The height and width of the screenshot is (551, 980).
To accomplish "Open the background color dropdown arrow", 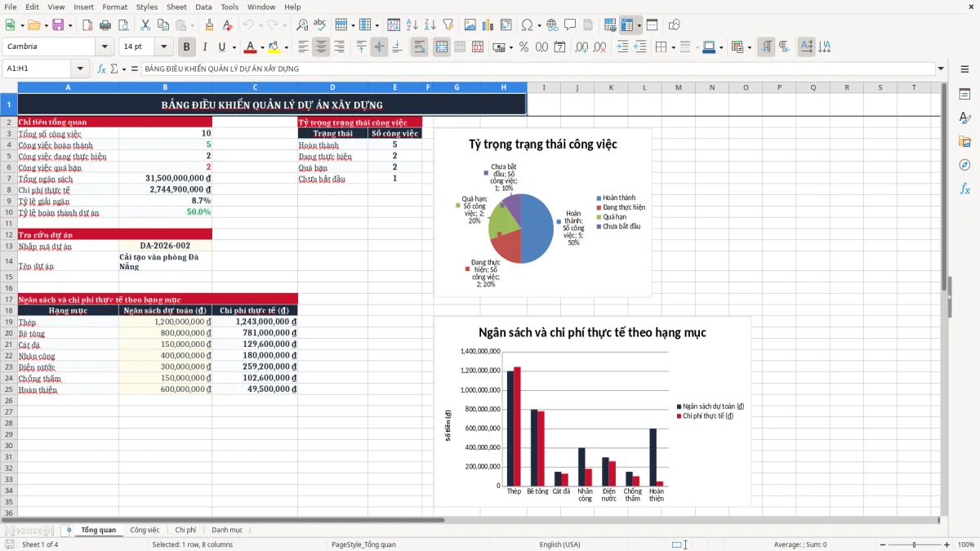I will [286, 47].
